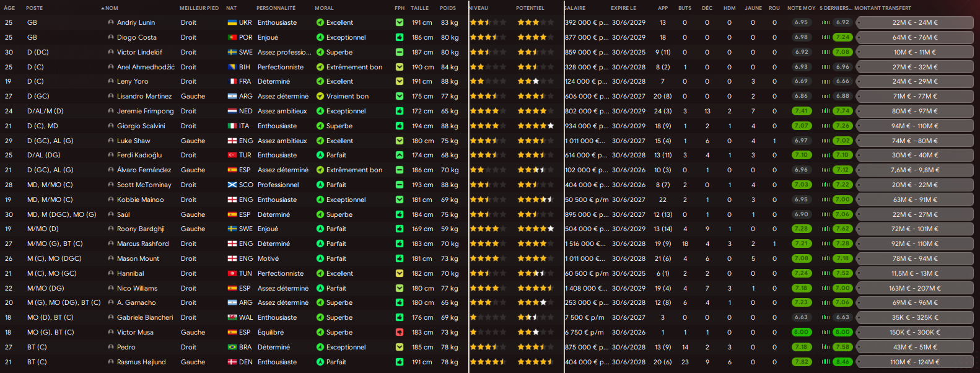
Task: Click the Tunisia flag in Hannibal's row
Action: pyautogui.click(x=232, y=273)
